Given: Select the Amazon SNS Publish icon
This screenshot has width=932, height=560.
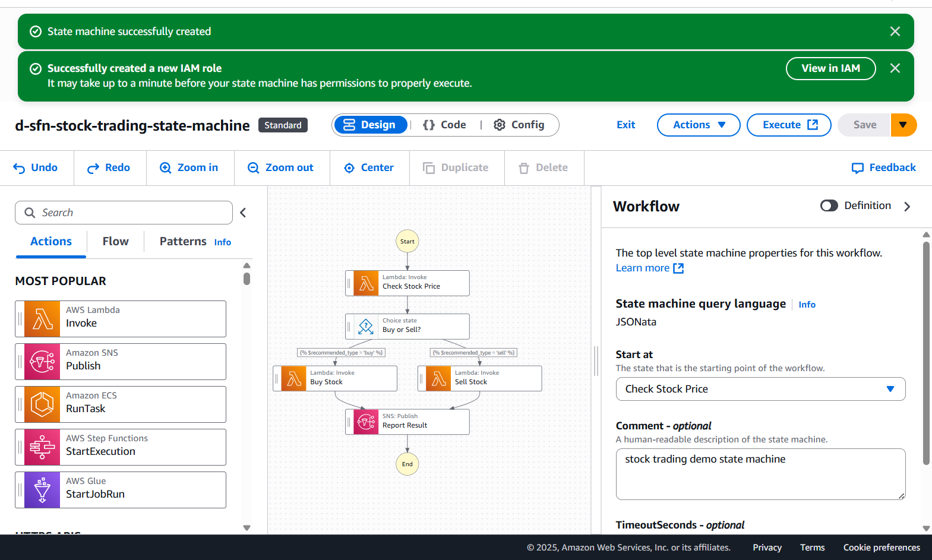Looking at the screenshot, I should point(42,362).
